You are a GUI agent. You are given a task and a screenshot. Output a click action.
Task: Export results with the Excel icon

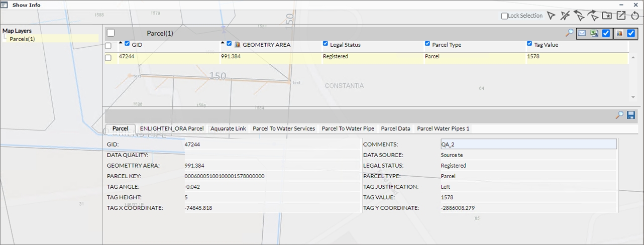594,34
